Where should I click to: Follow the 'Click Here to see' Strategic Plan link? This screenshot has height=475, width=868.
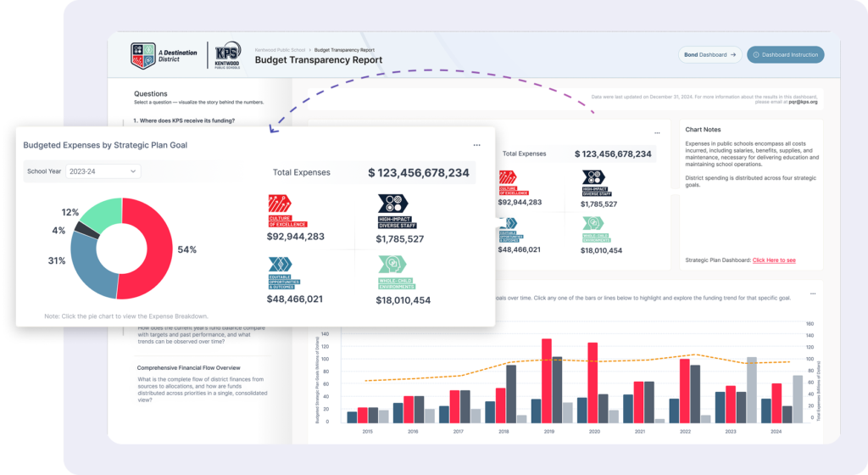774,260
